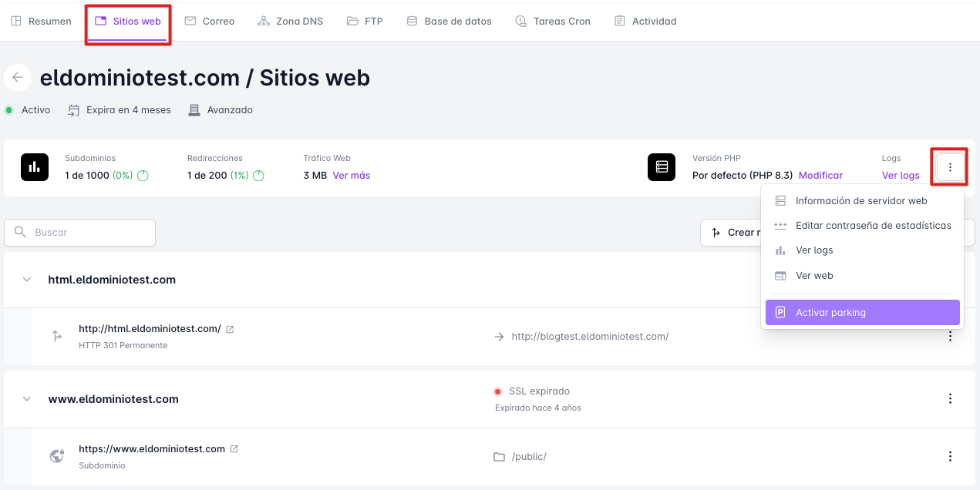Click the Modificar PHP version link
980x490 pixels.
(x=820, y=176)
